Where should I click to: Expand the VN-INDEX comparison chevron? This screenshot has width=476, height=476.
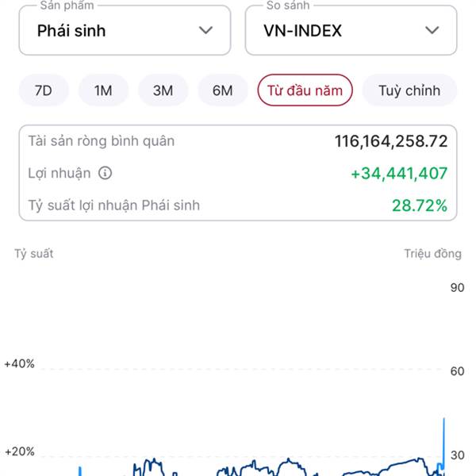432,30
